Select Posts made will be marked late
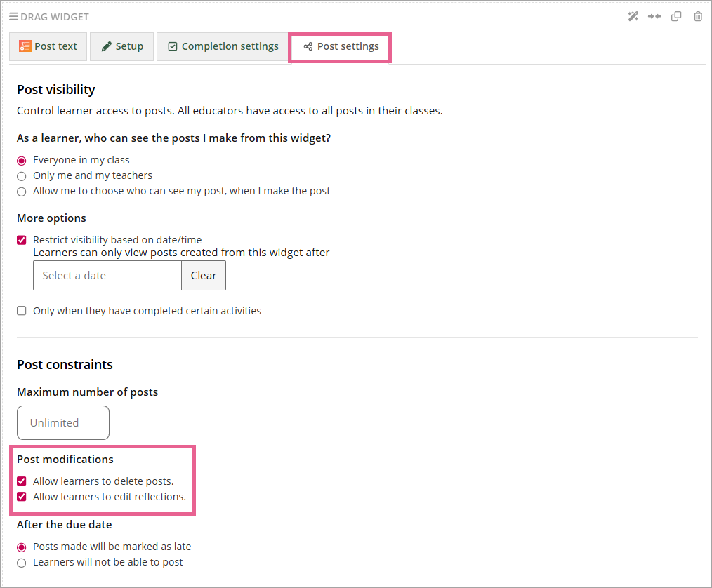This screenshot has height=588, width=712. click(21, 547)
